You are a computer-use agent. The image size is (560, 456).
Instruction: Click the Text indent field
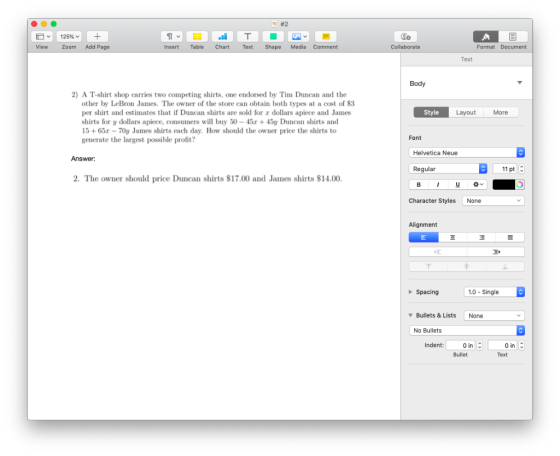pos(502,345)
